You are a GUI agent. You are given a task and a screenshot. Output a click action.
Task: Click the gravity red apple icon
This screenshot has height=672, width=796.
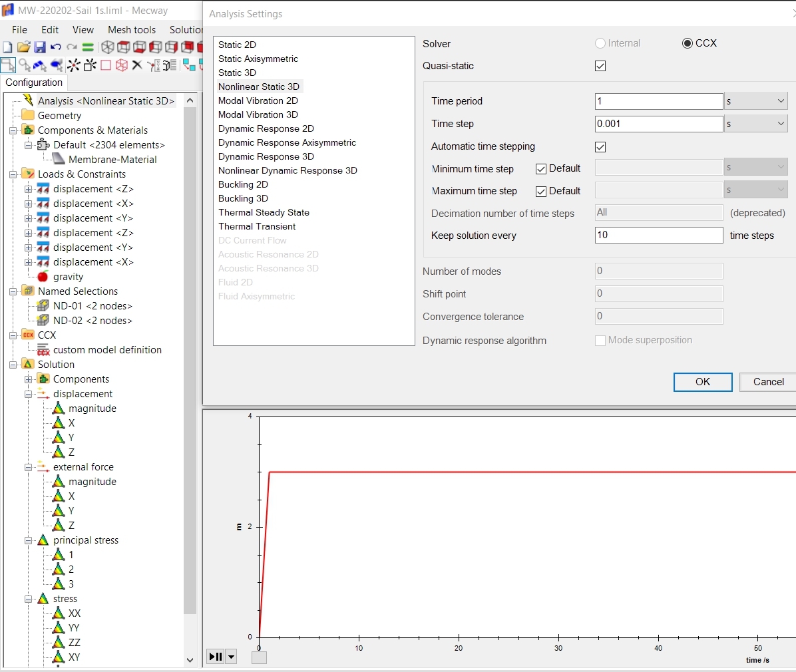43,277
